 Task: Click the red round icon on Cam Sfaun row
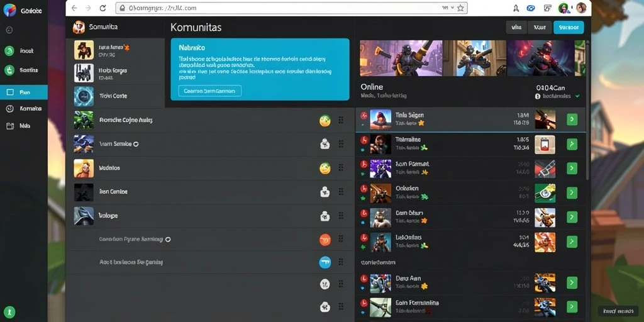[364, 213]
